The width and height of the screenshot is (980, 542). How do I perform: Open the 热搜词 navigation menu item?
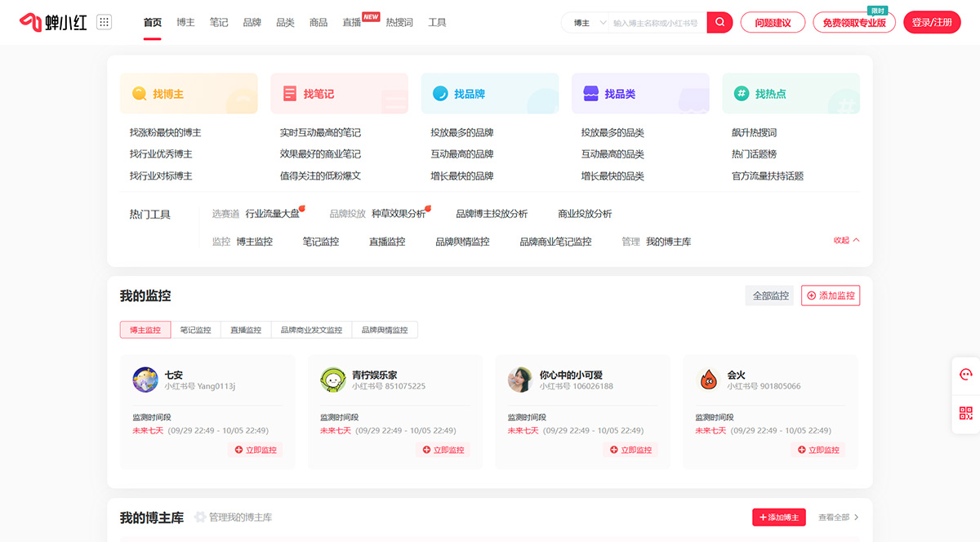click(x=401, y=22)
